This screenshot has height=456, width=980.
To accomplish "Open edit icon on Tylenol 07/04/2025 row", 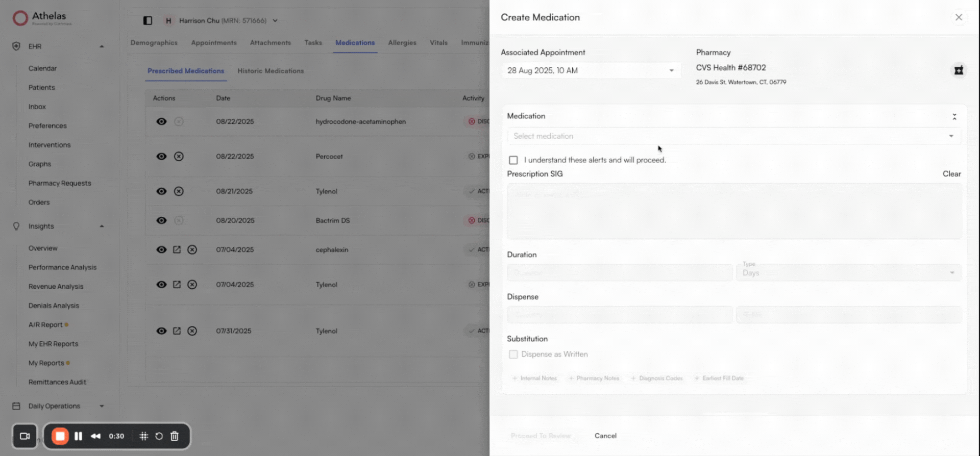I will pos(177,285).
